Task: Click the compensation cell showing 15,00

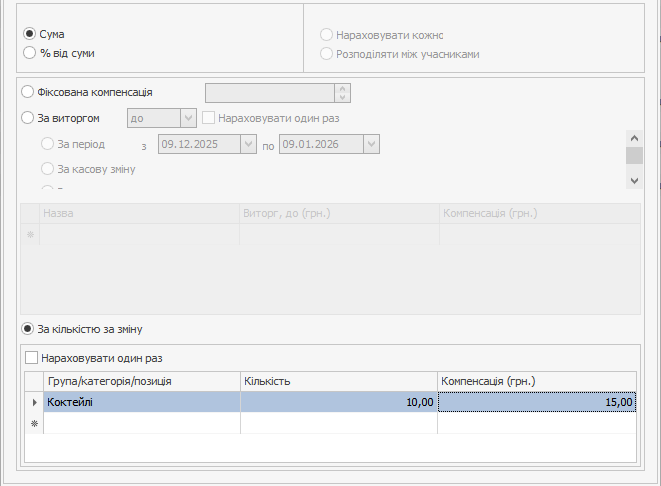Action: (537, 402)
